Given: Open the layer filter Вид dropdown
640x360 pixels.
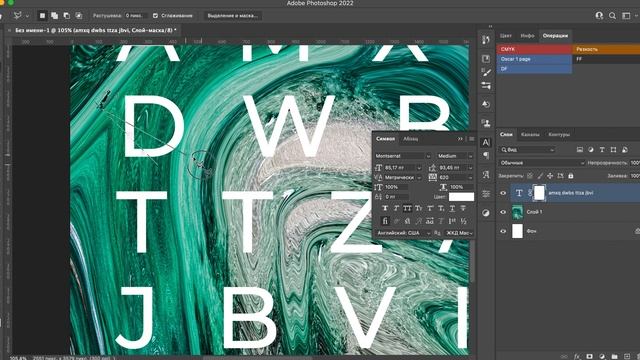Looking at the screenshot, I should (527, 150).
